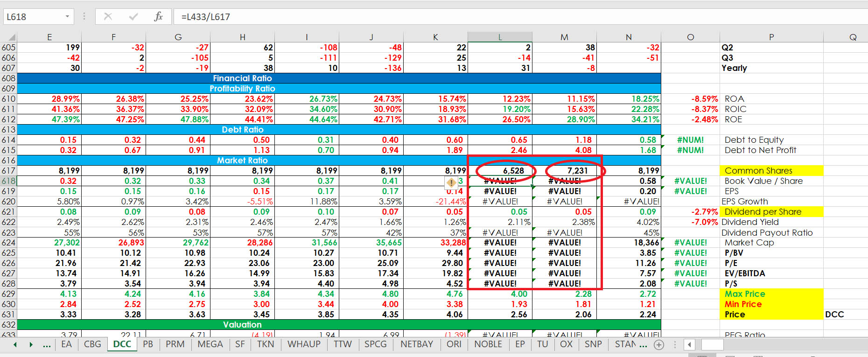Click the yellow error warning icon
Image resolution: width=868 pixels, height=357 pixels.
[x=451, y=182]
